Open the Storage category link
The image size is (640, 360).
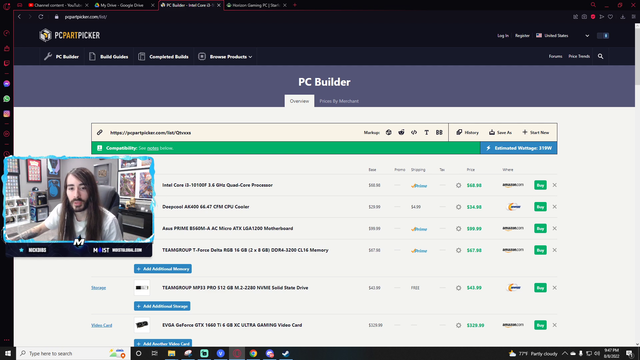click(x=98, y=288)
